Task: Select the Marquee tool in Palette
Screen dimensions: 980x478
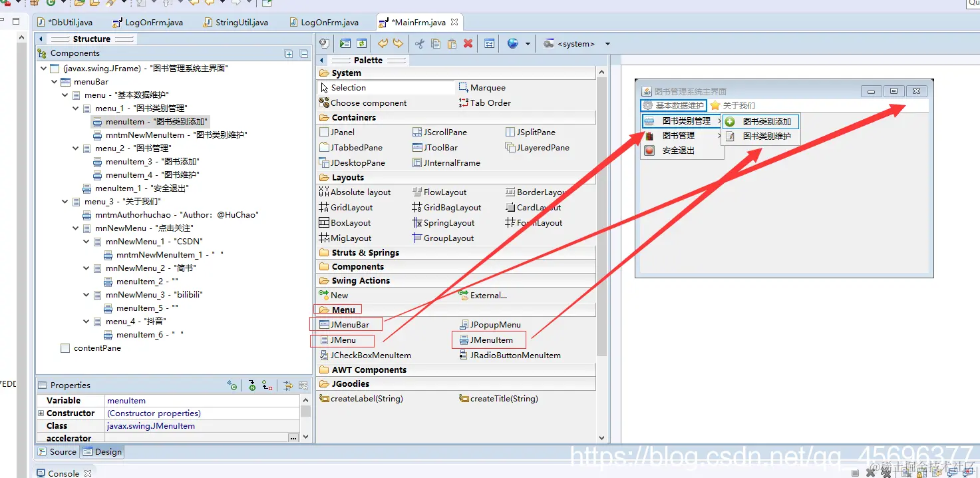Action: [x=482, y=88]
